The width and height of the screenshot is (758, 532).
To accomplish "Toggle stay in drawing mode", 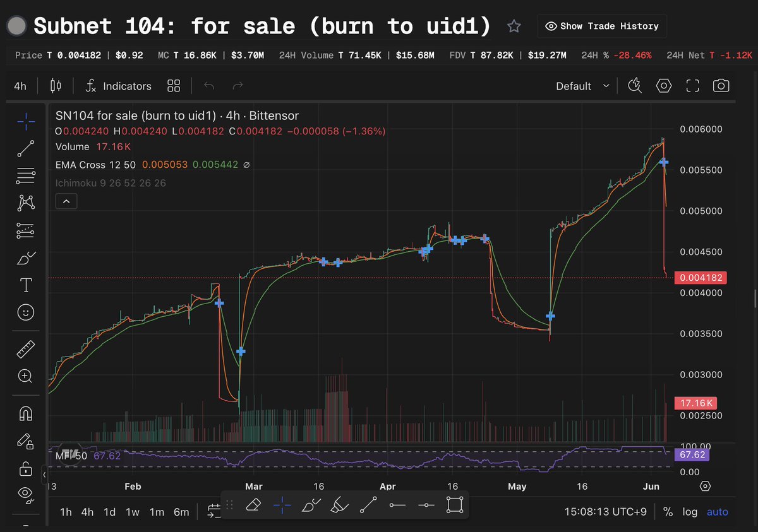I will (26, 441).
